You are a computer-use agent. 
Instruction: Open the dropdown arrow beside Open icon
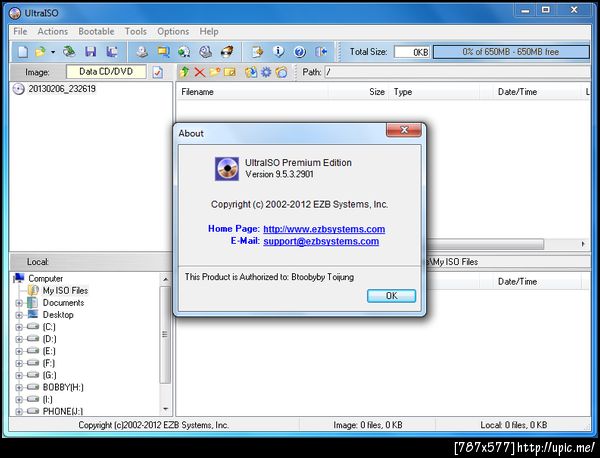[x=53, y=52]
